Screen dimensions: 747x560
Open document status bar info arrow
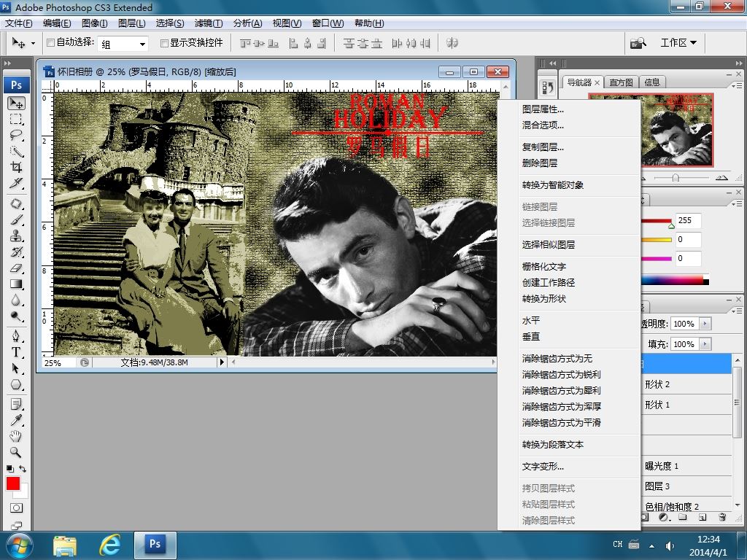click(x=222, y=362)
